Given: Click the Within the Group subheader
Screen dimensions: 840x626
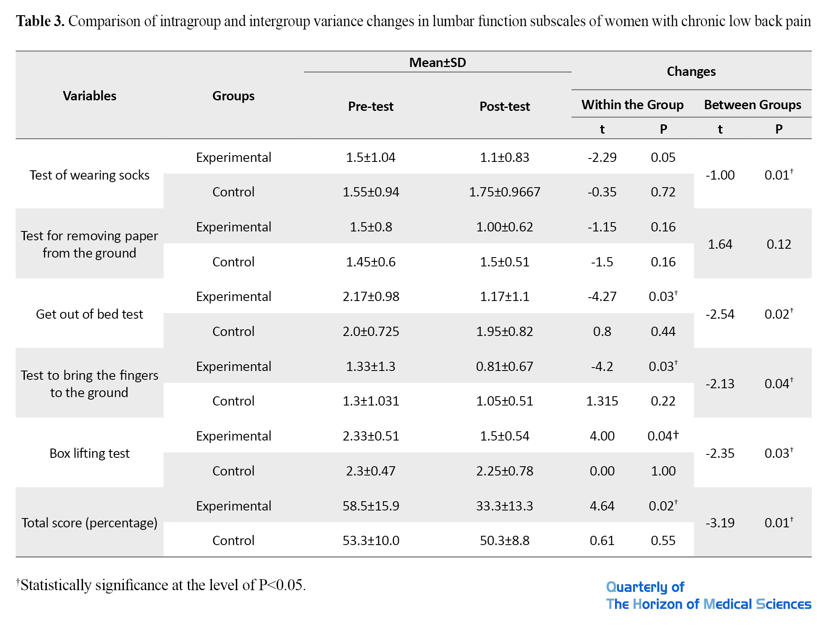Looking at the screenshot, I should click(x=632, y=105).
